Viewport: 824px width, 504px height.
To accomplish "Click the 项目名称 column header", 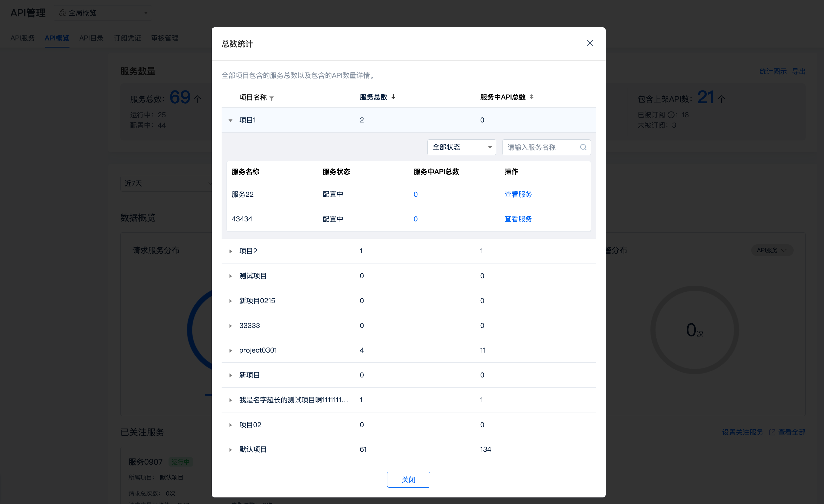I will [x=253, y=98].
